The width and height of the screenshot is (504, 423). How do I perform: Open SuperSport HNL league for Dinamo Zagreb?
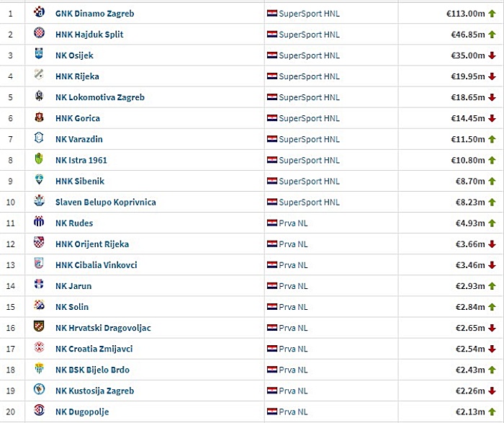click(x=309, y=14)
